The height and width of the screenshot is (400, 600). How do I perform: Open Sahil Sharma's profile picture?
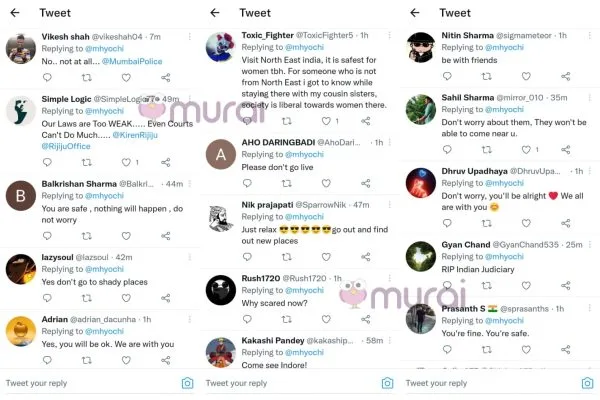coord(421,109)
